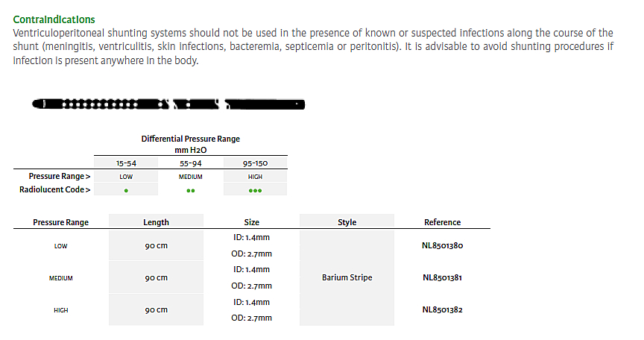Image resolution: width=644 pixels, height=340 pixels.
Task: Click the Length column header
Action: (x=156, y=222)
